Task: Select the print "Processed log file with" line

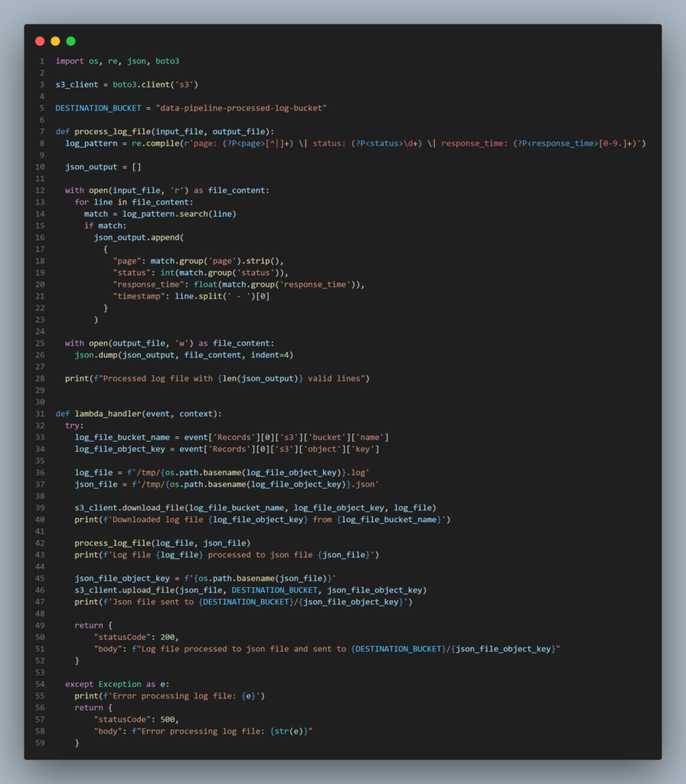Action: coord(217,378)
